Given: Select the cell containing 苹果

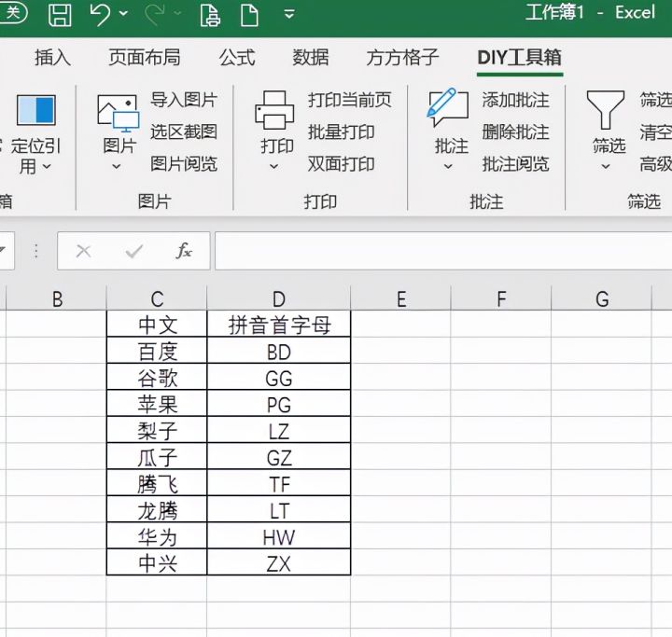Looking at the screenshot, I should 157,404.
